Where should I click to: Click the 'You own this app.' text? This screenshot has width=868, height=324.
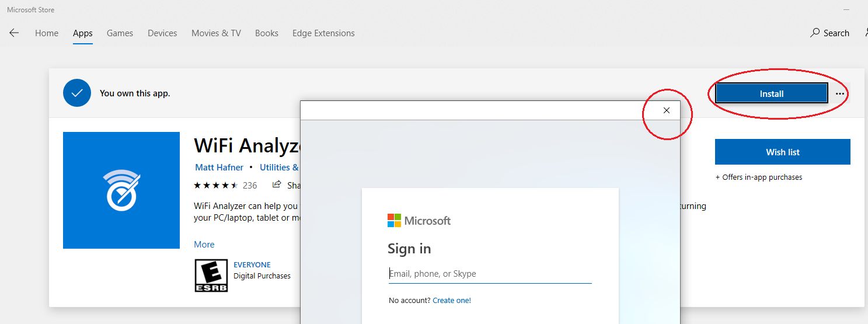[135, 93]
